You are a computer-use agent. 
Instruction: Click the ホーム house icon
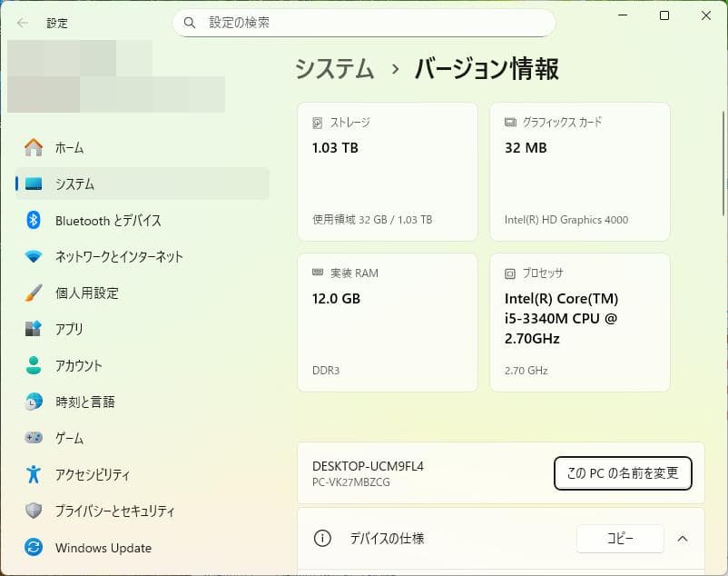click(x=34, y=148)
